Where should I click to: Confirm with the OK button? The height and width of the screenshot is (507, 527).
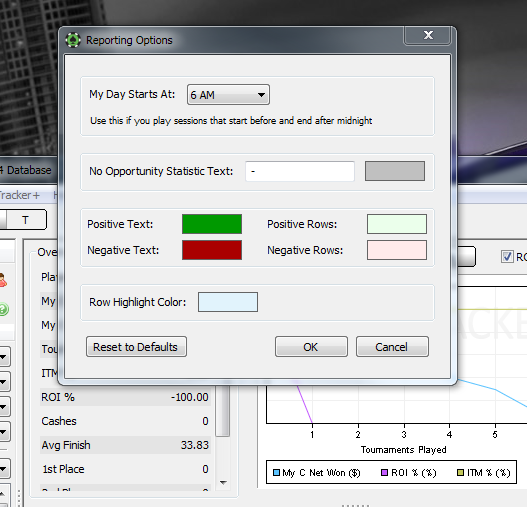pos(311,347)
